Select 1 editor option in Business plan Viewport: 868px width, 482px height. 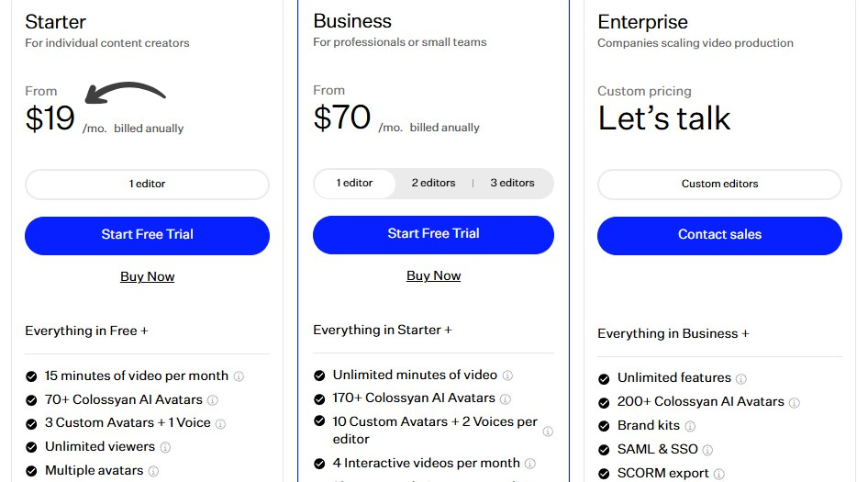354,183
